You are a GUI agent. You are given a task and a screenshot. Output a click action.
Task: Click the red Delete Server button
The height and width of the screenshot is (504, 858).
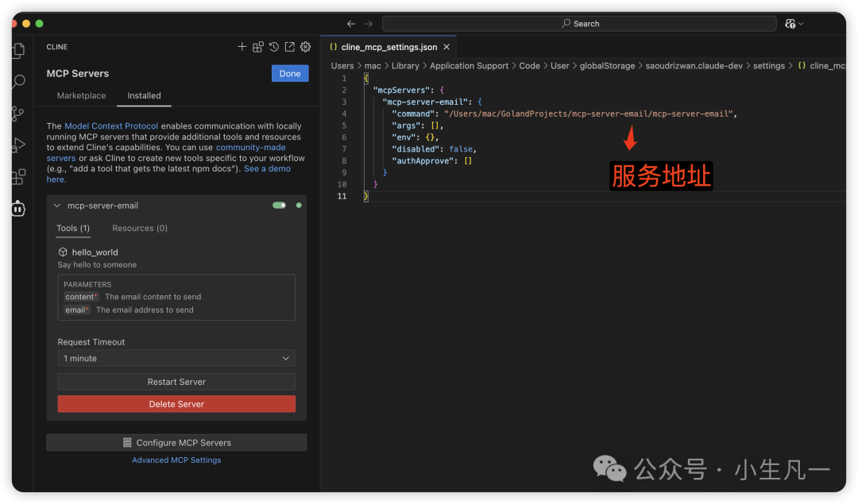tap(176, 404)
